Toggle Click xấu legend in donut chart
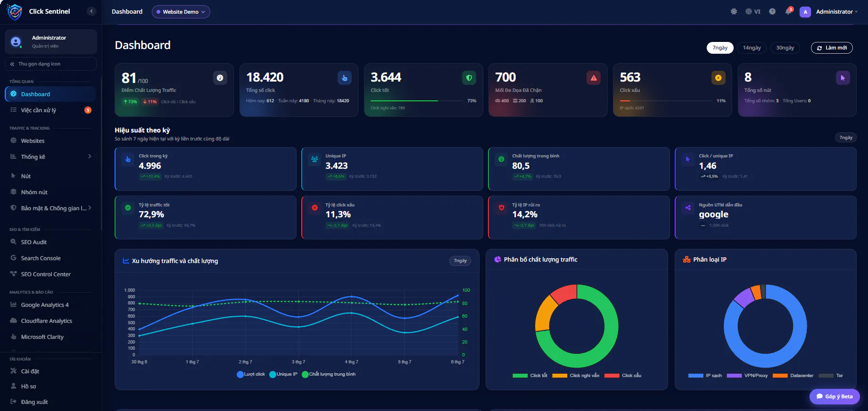868x411 pixels. [x=623, y=376]
